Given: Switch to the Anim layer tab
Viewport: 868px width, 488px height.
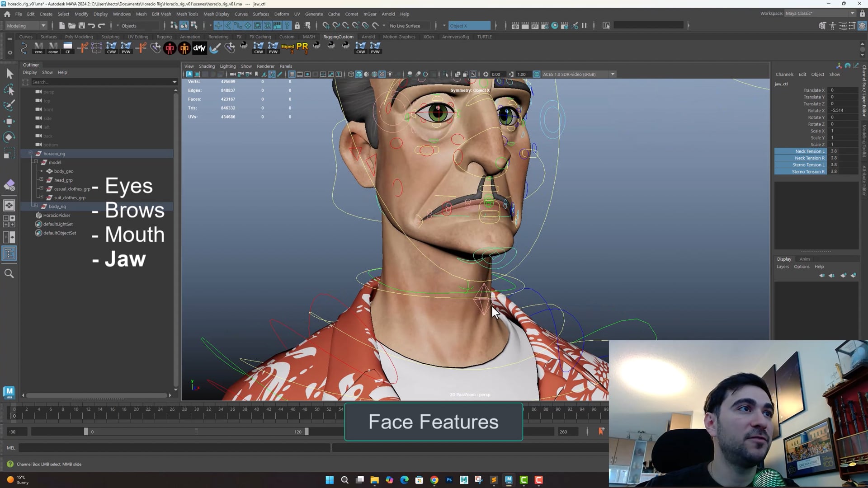Looking at the screenshot, I should [x=805, y=259].
